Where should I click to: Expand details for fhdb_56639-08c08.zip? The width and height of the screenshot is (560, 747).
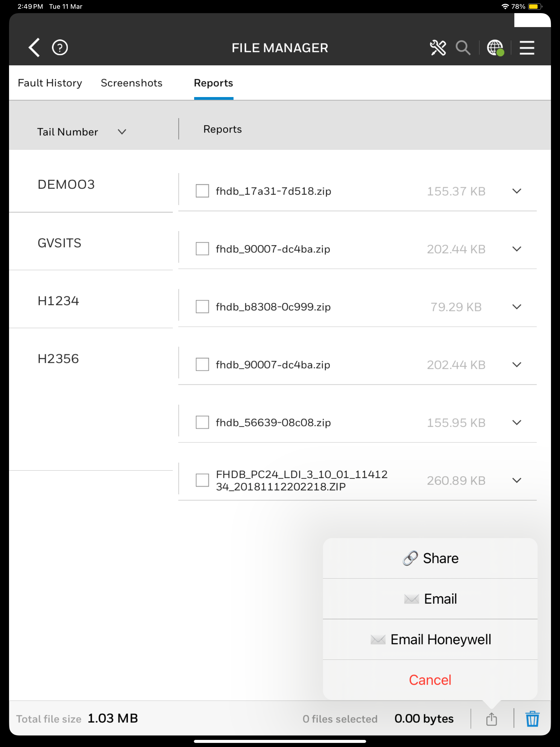click(x=517, y=422)
